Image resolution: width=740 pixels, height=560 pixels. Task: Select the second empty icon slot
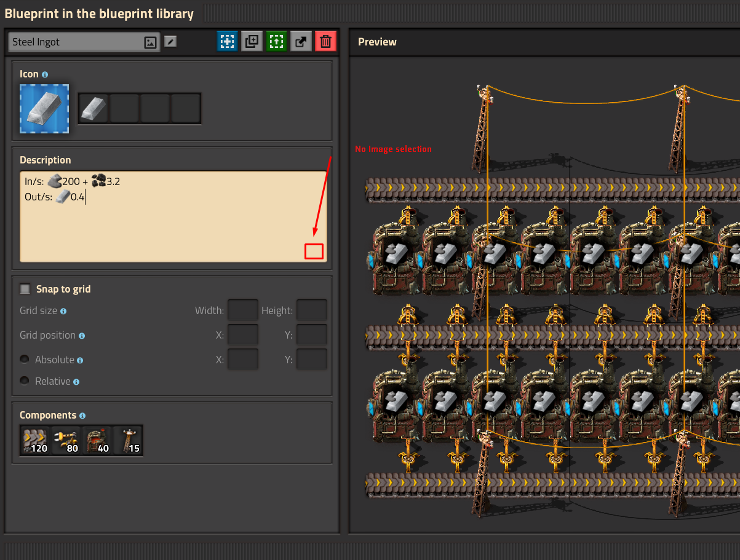point(124,108)
